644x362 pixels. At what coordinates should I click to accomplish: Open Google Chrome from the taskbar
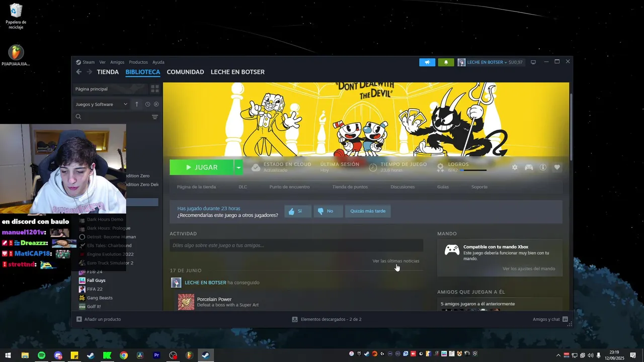pos(124,355)
